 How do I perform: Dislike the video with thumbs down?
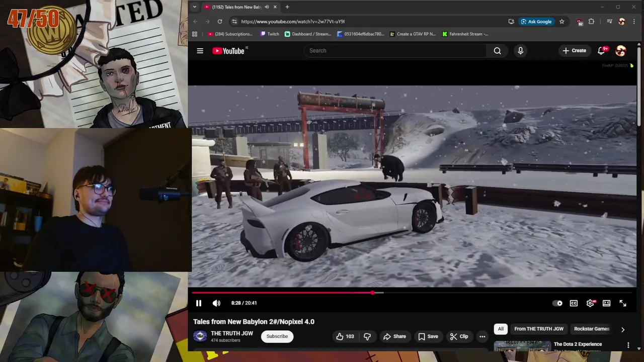pos(367,336)
